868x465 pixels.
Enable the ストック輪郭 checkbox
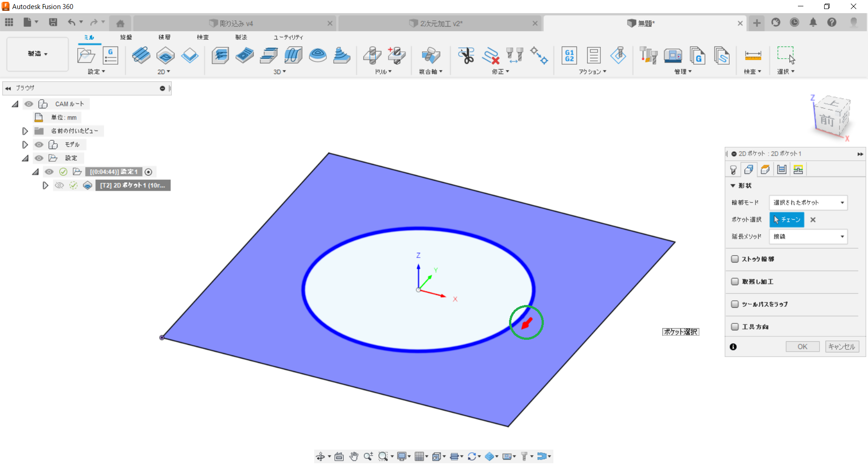click(735, 259)
